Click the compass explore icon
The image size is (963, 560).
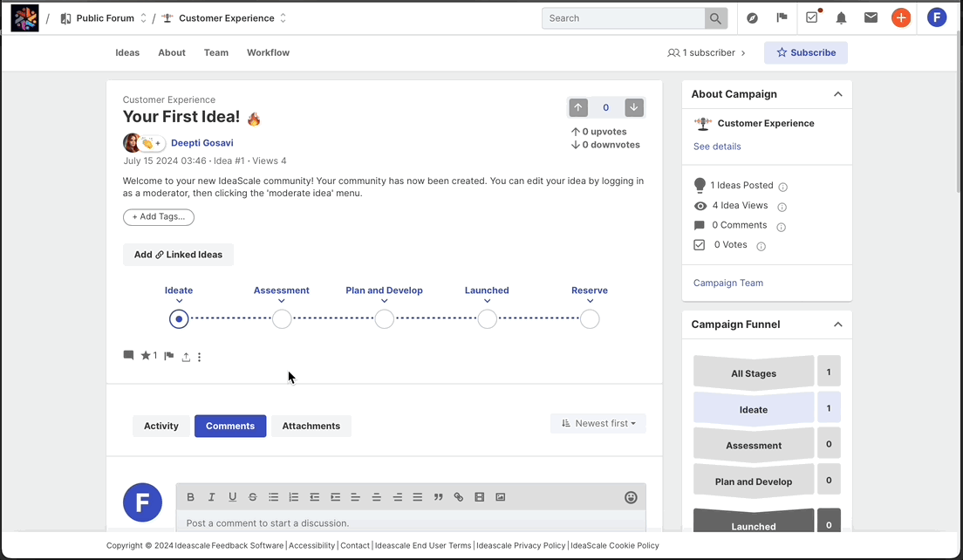tap(752, 17)
